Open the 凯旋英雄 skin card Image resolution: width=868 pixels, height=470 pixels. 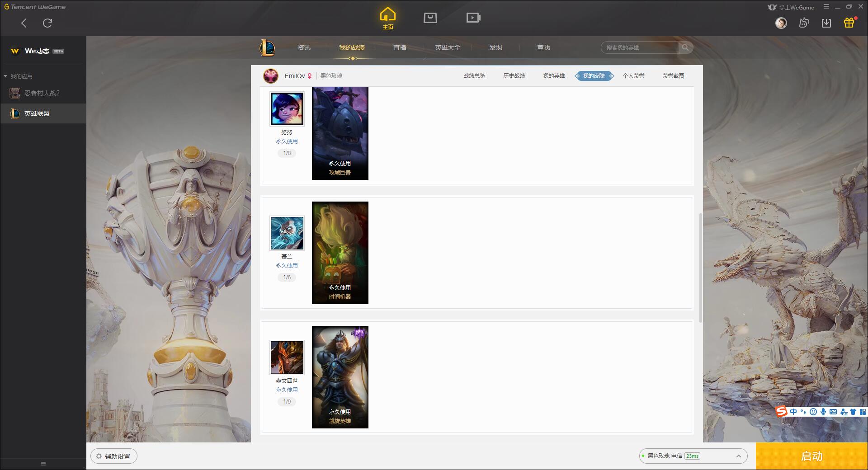[x=340, y=377]
